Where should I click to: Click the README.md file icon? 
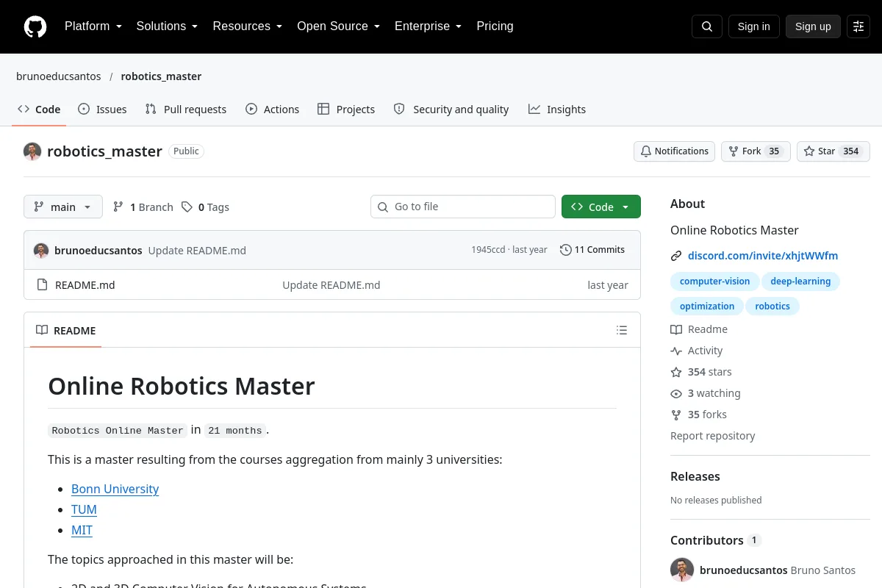42,285
